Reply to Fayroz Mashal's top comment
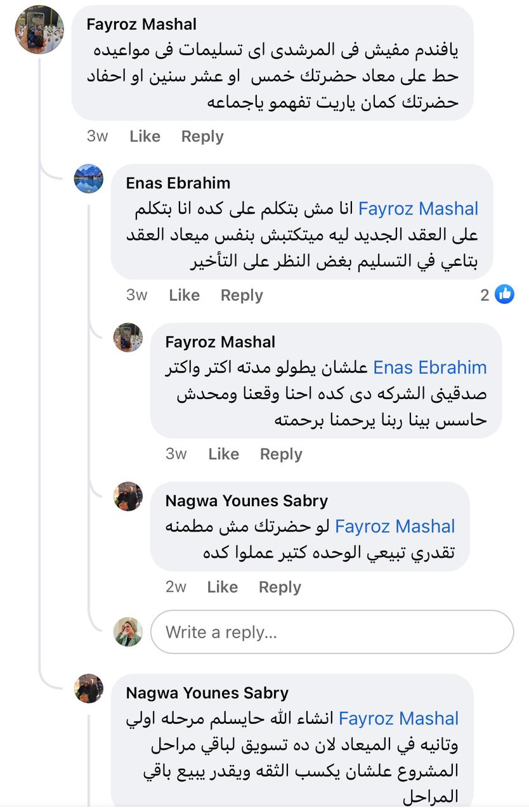This screenshot has height=812, width=529. coord(202,136)
